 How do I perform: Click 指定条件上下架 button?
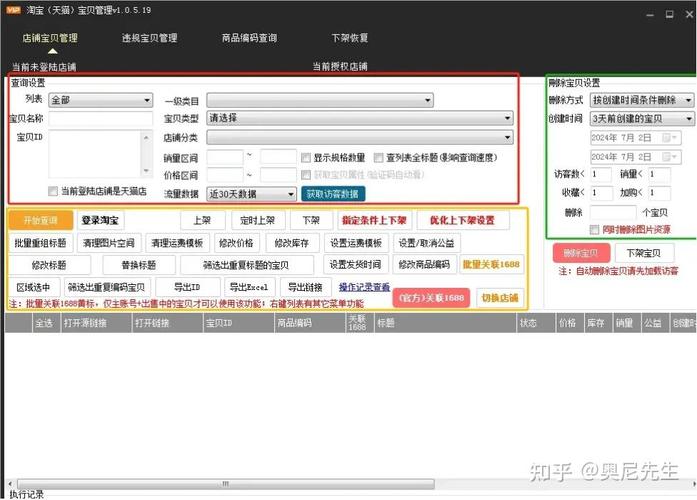click(x=374, y=220)
